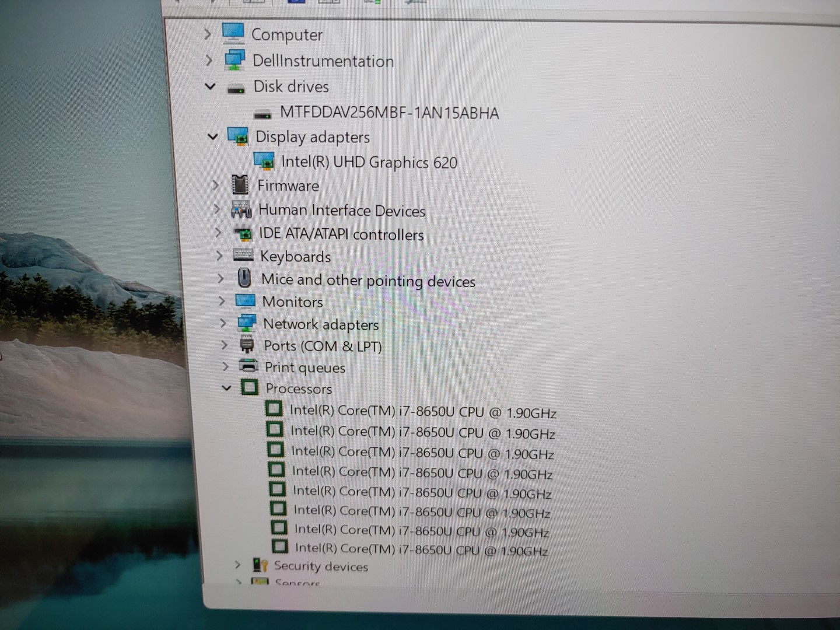The width and height of the screenshot is (840, 630).
Task: Collapse the Disk drives category
Action: coord(211,86)
